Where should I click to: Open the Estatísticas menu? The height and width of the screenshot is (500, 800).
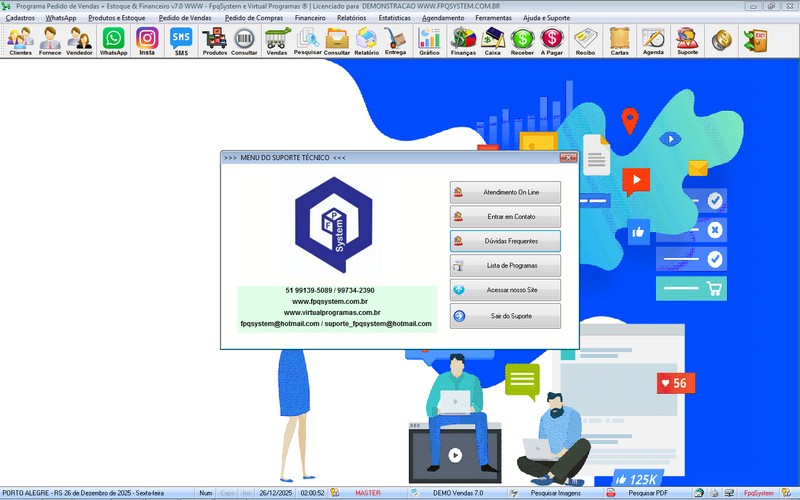tap(394, 18)
